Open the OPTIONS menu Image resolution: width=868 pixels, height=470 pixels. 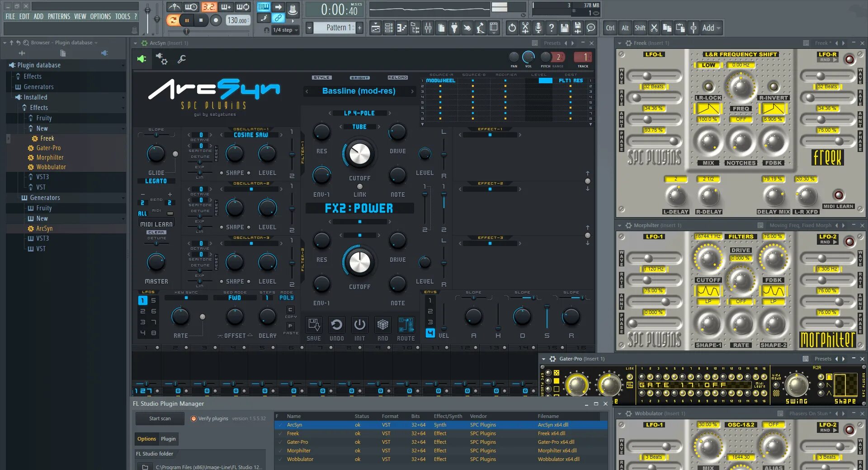pos(100,16)
